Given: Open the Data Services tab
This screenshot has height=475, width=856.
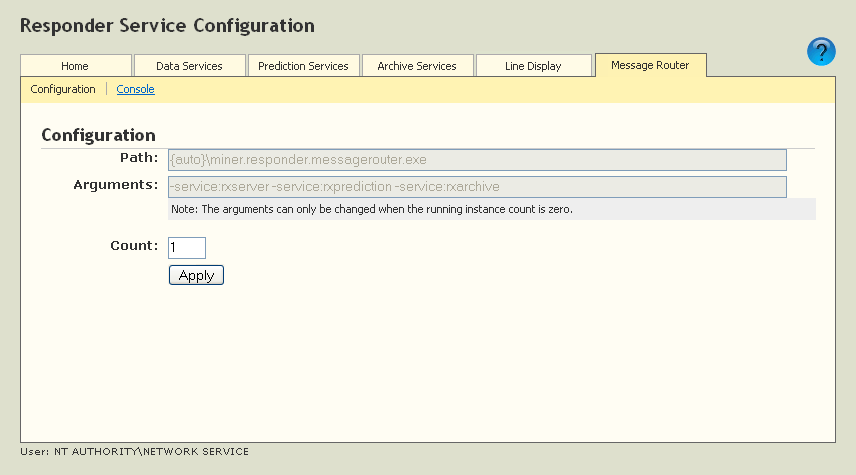Looking at the screenshot, I should point(189,66).
